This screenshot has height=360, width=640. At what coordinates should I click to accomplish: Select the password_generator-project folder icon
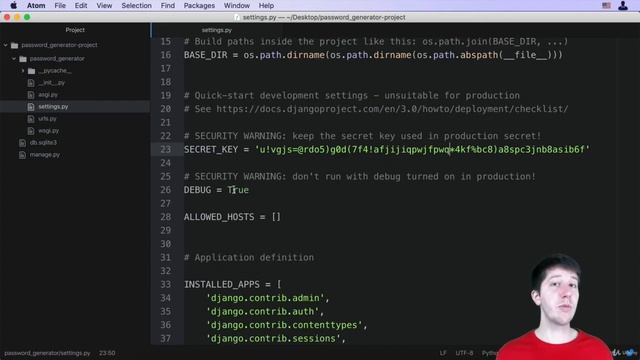[15, 45]
